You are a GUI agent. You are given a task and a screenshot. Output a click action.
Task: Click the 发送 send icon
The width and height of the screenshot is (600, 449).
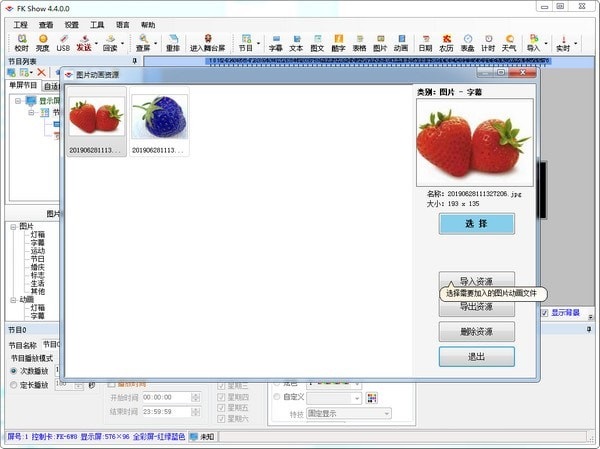point(84,43)
